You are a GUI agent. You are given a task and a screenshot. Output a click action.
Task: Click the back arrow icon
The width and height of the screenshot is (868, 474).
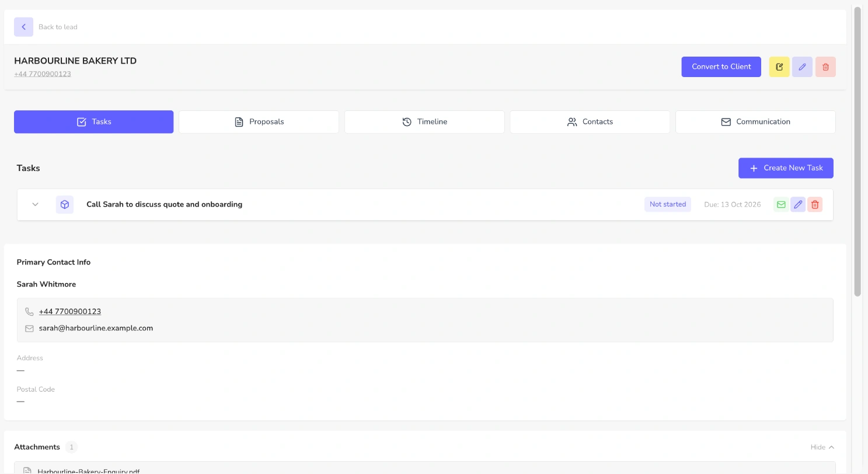click(23, 27)
